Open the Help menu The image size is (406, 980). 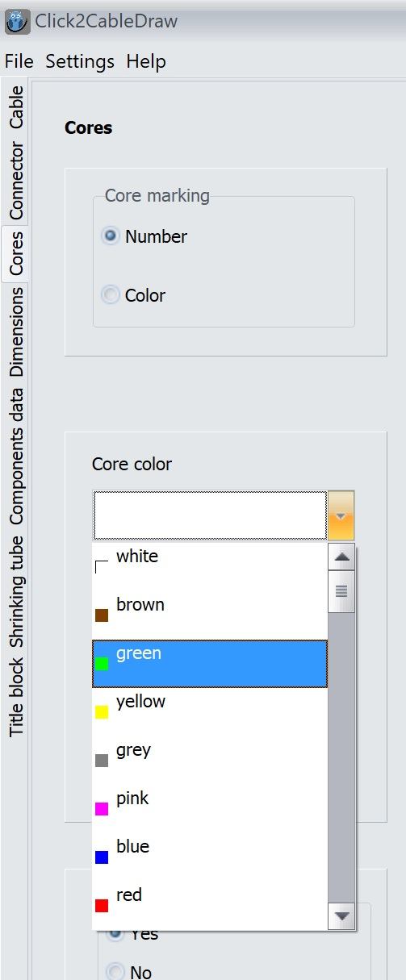[146, 61]
